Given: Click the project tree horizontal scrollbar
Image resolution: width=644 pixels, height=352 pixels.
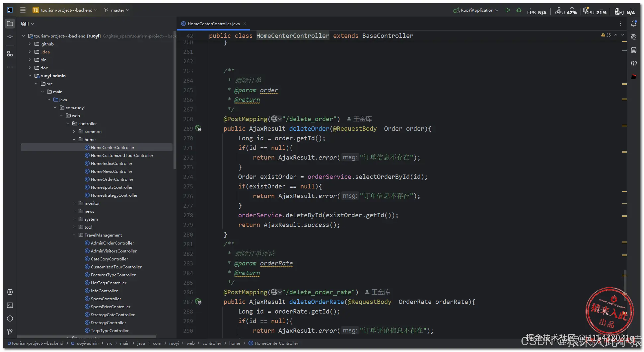Looking at the screenshot, I should coord(87,336).
